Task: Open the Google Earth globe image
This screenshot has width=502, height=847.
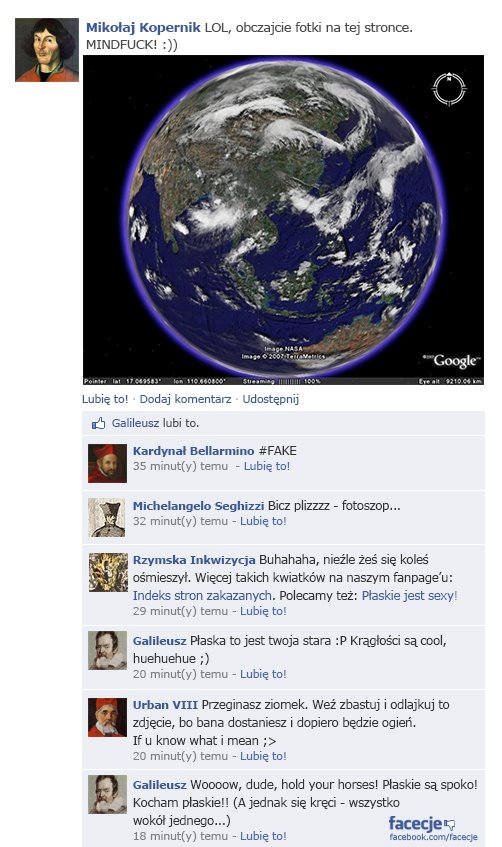Action: (x=283, y=220)
